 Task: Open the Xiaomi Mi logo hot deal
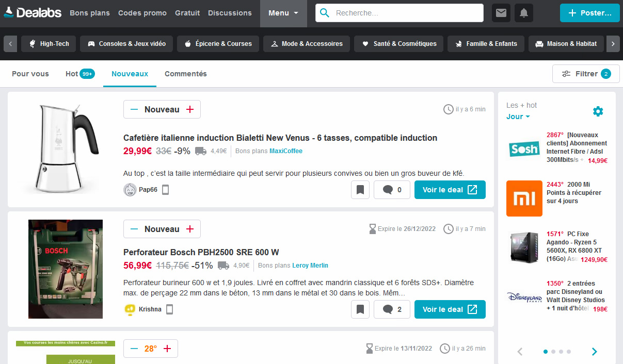pos(524,198)
